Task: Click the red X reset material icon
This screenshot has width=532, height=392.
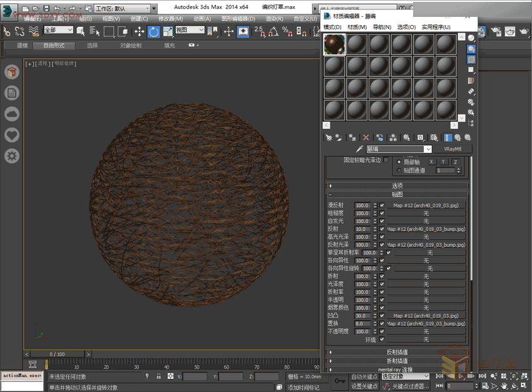Action: tap(366, 137)
